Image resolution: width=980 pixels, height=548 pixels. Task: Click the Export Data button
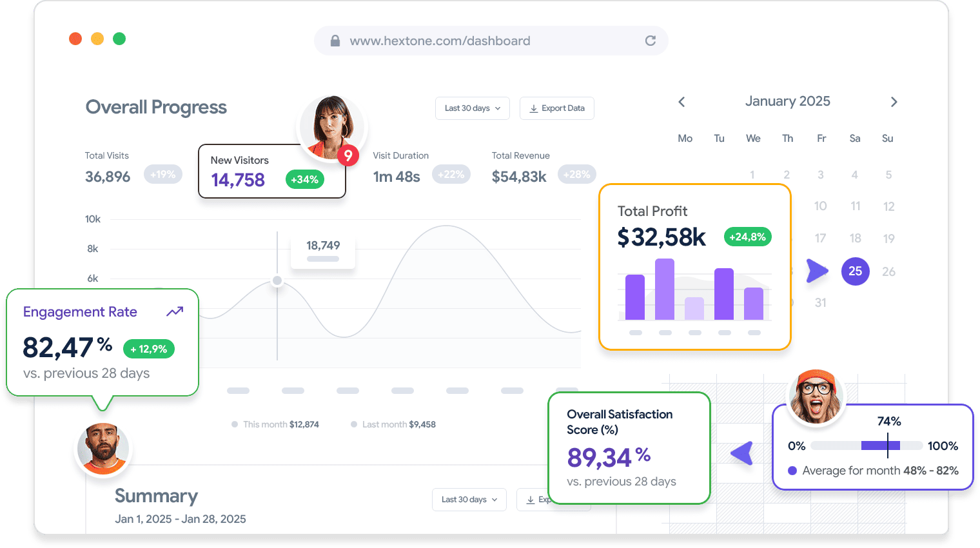coord(556,108)
